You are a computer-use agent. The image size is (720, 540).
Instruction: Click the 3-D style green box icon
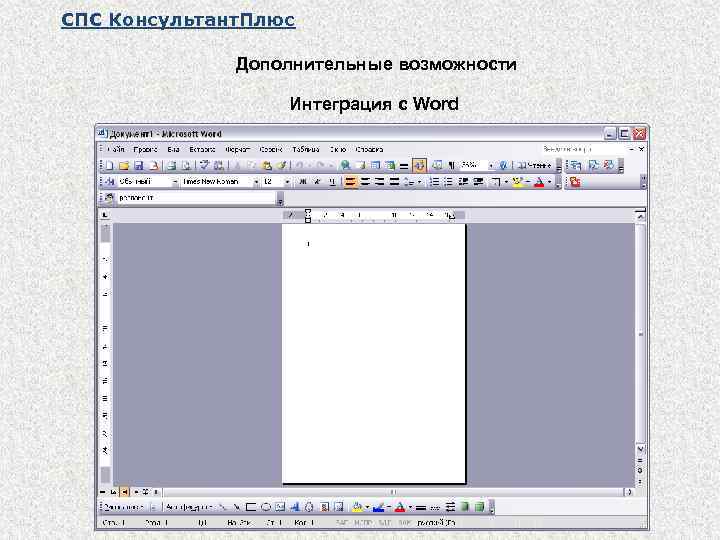point(479,507)
